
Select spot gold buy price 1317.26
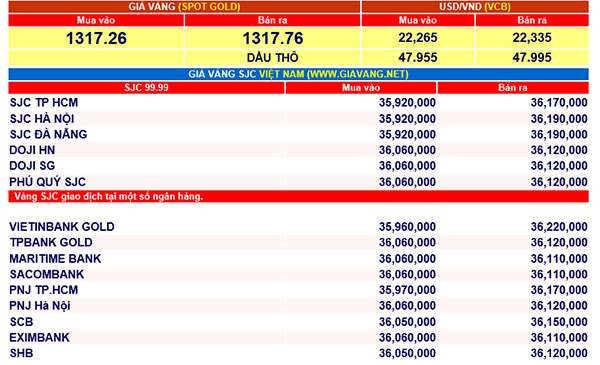pos(96,38)
